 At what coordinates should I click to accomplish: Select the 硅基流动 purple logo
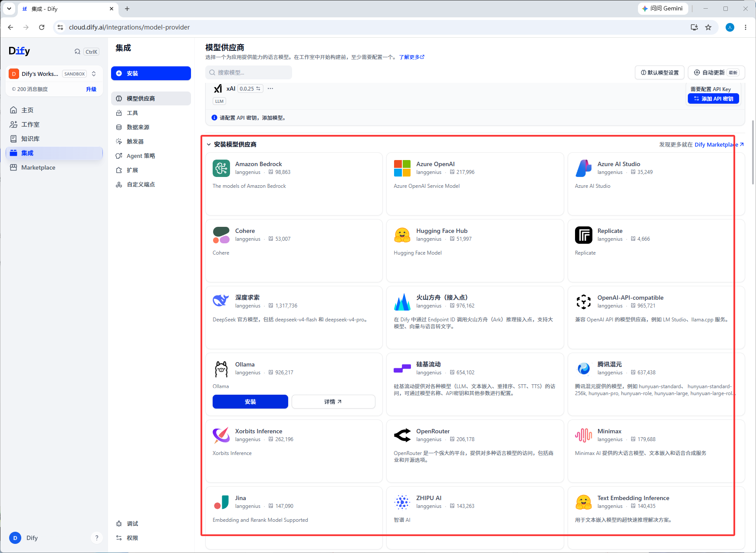(402, 369)
